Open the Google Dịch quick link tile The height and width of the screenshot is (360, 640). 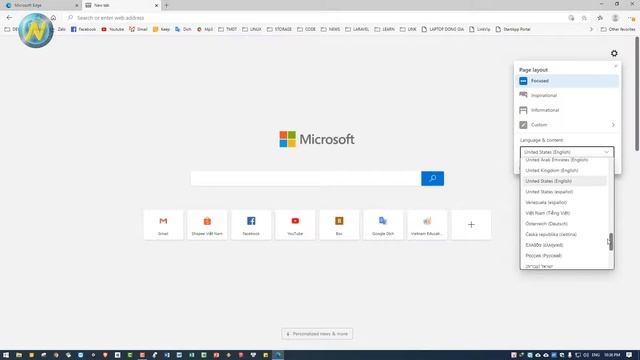(383, 225)
